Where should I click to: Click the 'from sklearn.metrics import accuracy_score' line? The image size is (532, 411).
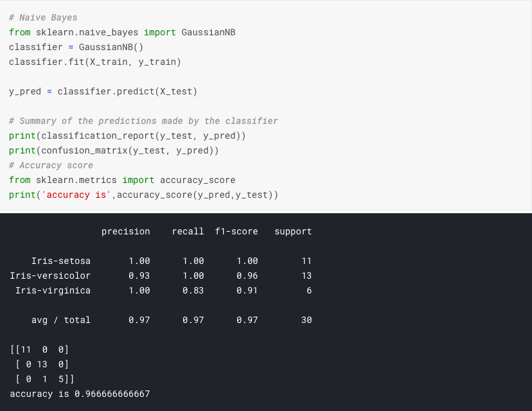tap(122, 180)
